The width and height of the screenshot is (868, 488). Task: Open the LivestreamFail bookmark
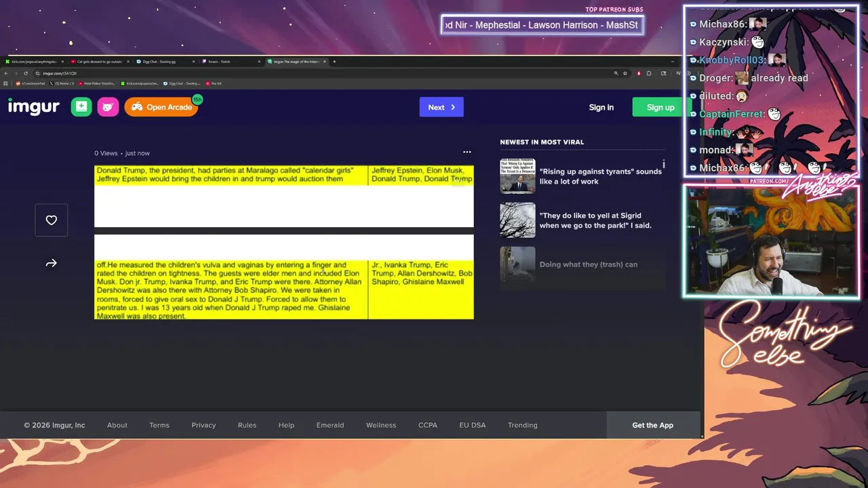(30, 83)
